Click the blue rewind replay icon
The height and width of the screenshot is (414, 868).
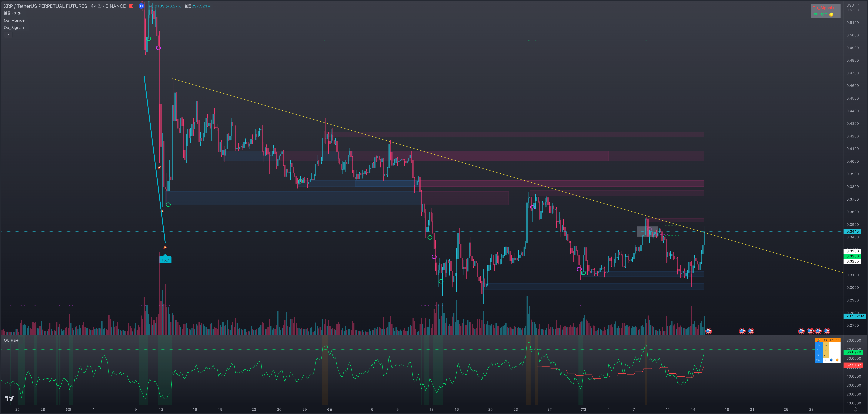click(141, 6)
